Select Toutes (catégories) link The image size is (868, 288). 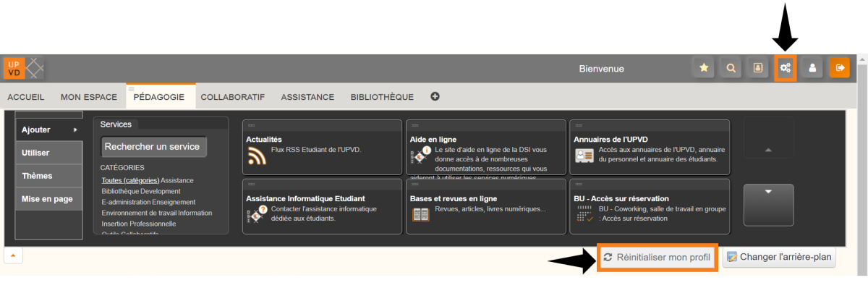130,180
